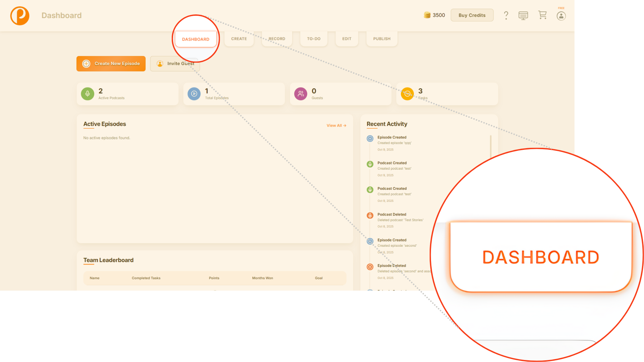Click the purple Guests people icon
Screen dimensions: 644x362
point(301,94)
